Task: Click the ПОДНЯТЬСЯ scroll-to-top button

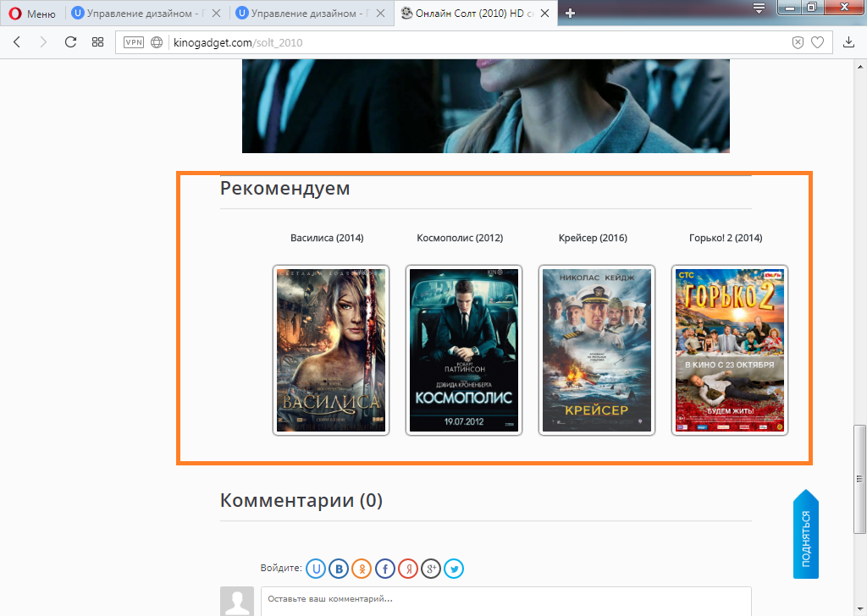Action: 806,534
